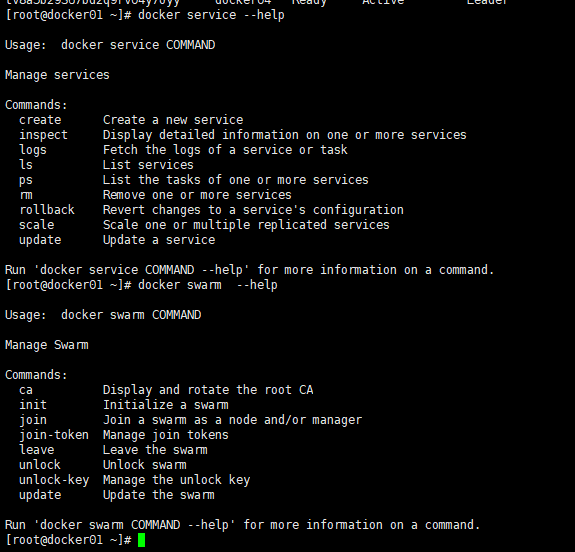Click the 'create' command in service list

click(40, 120)
